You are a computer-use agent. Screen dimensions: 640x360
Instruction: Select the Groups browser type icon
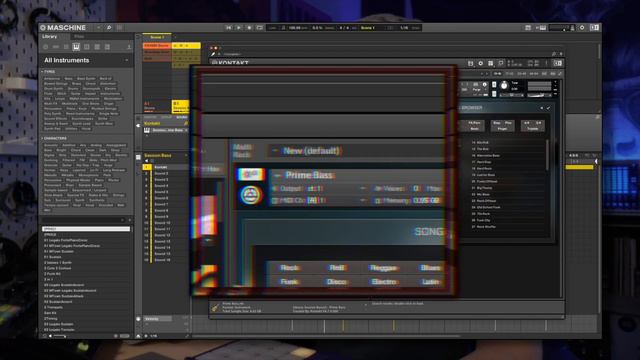[56, 47]
